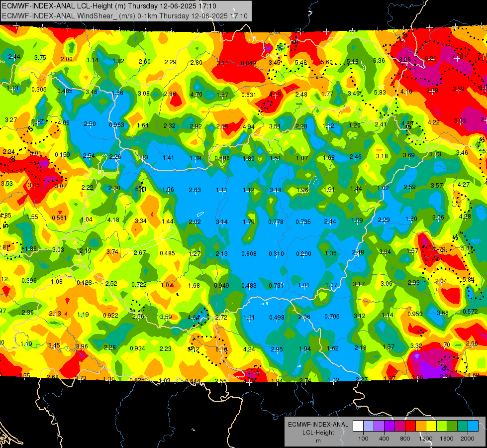The width and height of the screenshot is (487, 448).
Task: Click the legend unit label 'm'
Action: coord(318,441)
